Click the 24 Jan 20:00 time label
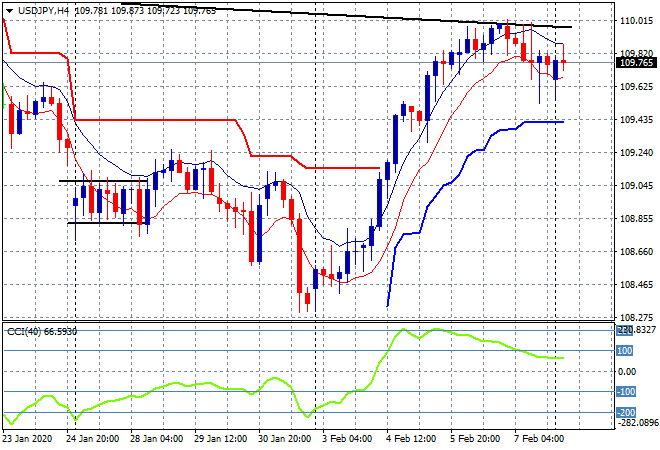 pyautogui.click(x=92, y=439)
